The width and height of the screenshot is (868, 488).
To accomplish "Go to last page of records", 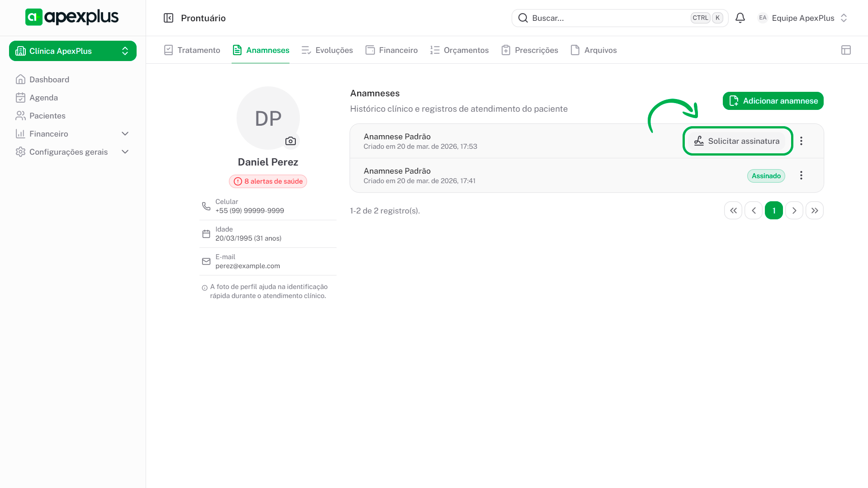I will [814, 211].
